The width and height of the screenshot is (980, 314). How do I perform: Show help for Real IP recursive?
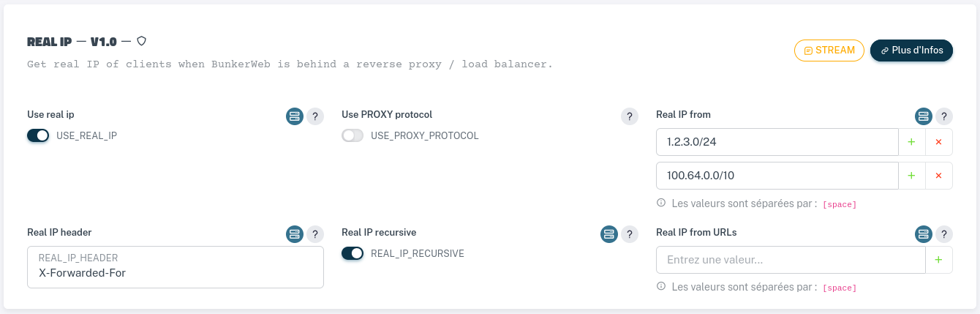[x=630, y=234]
